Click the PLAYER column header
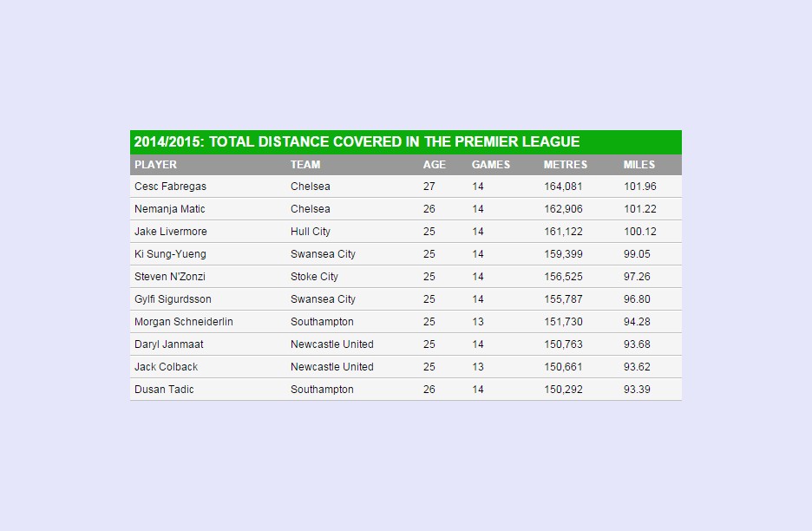Viewport: 812px width, 531px height. click(155, 165)
